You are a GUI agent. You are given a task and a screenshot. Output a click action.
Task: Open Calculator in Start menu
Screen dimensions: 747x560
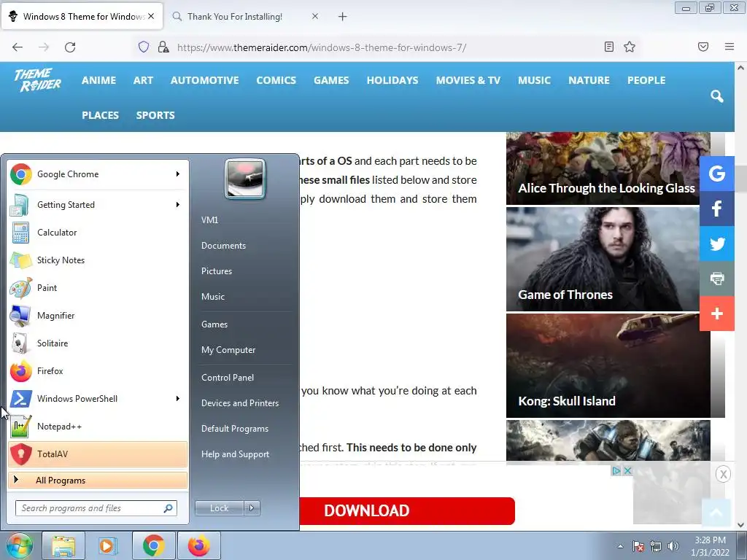coord(98,233)
